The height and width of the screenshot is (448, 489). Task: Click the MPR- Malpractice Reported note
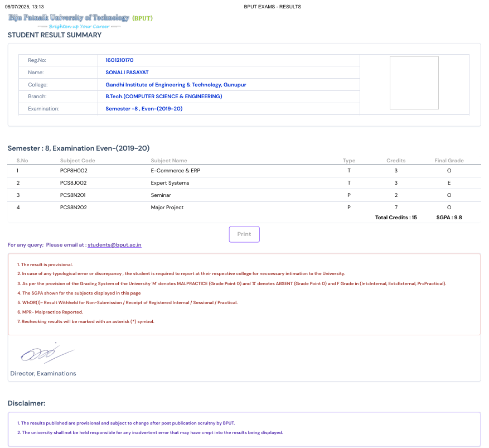50,312
